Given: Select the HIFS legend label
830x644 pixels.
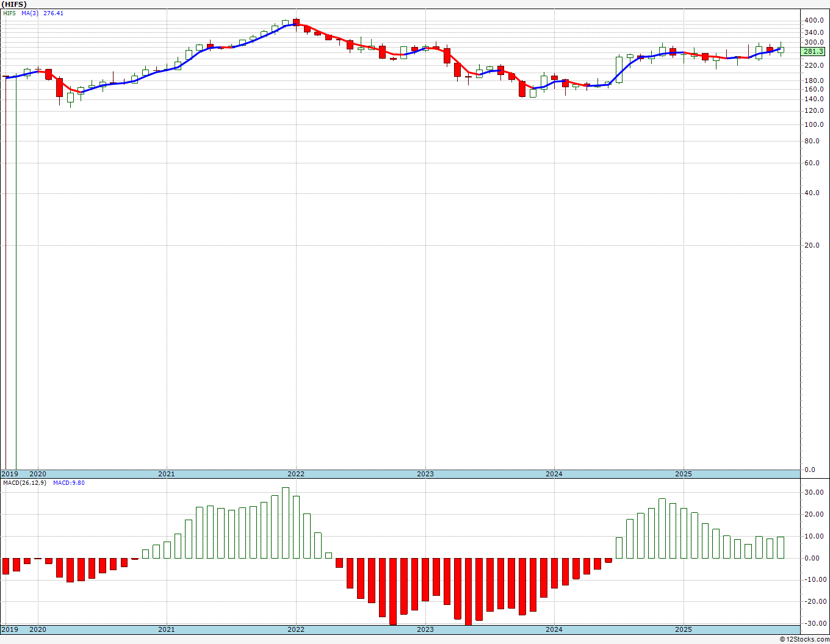Looking at the screenshot, I should pos(9,13).
